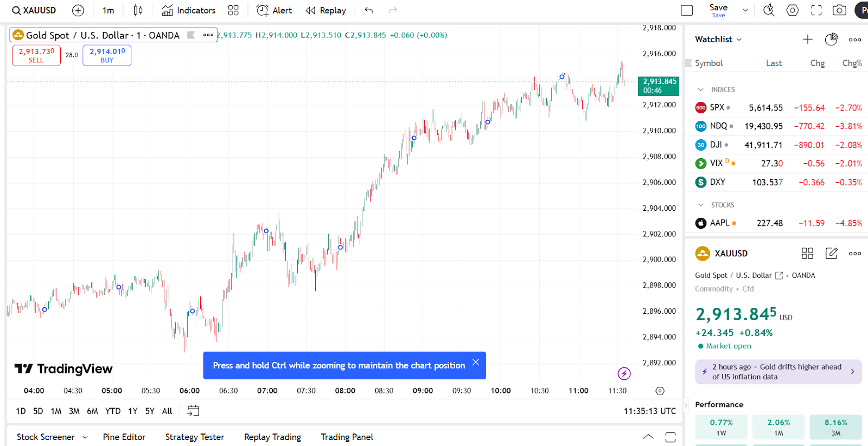The width and height of the screenshot is (868, 446).
Task: Open chart settings hexagon icon in toolbar
Action: [x=793, y=10]
